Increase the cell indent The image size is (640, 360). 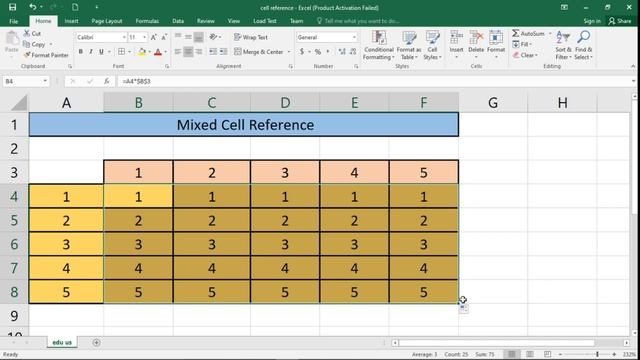[223, 52]
